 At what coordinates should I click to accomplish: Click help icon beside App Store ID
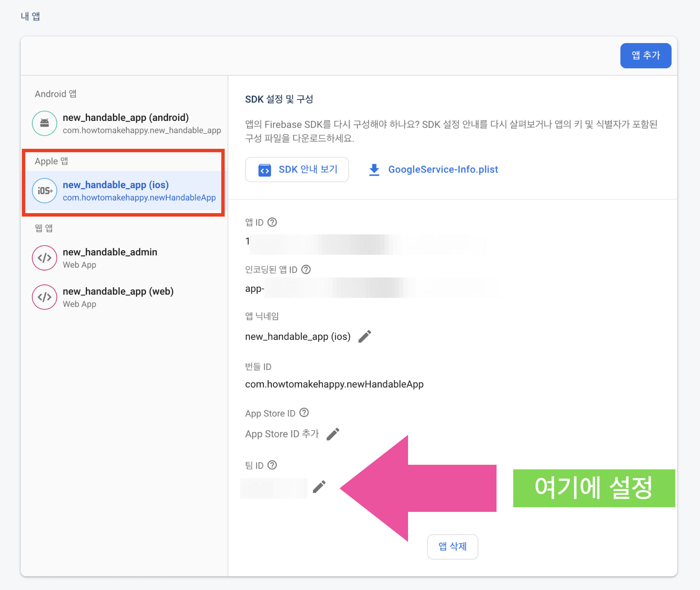304,413
